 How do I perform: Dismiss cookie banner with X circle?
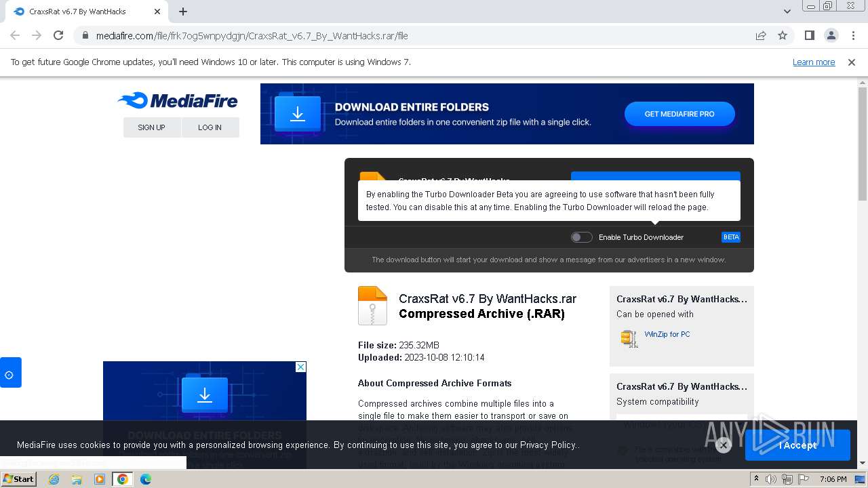click(x=723, y=445)
